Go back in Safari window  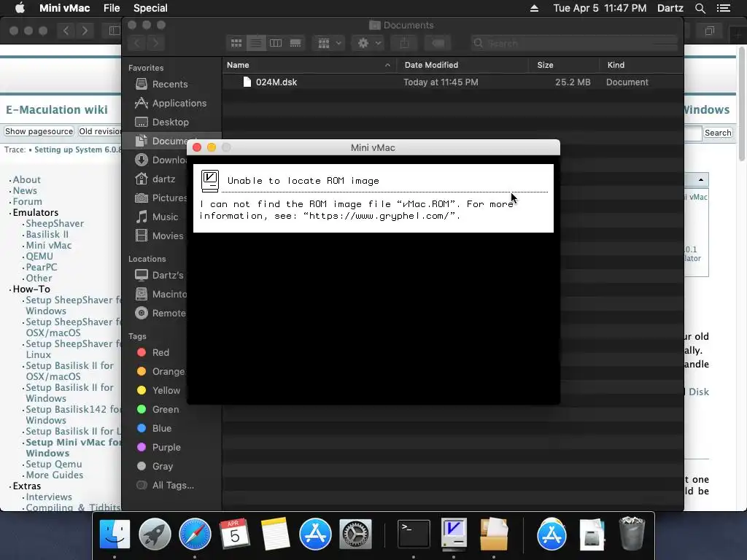pos(66,31)
